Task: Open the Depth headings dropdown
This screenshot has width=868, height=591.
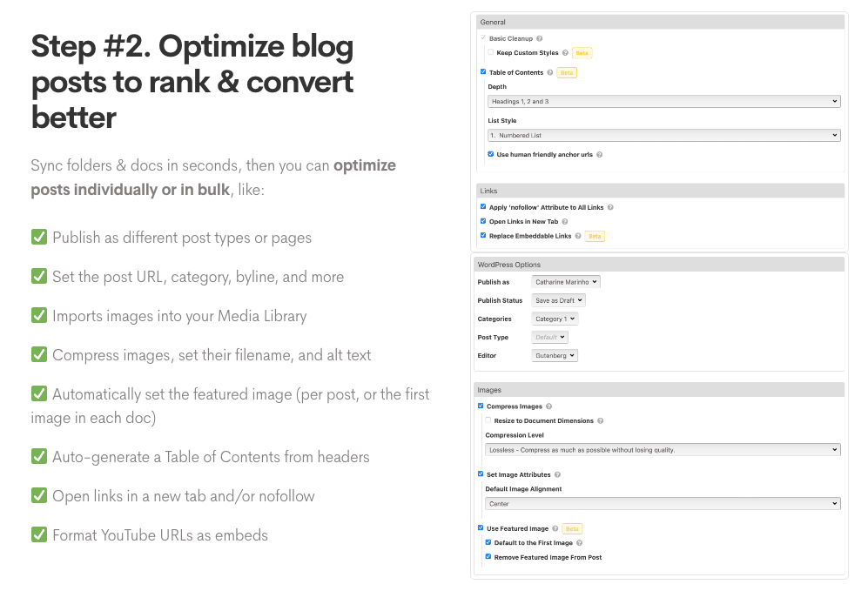Action: pos(663,102)
